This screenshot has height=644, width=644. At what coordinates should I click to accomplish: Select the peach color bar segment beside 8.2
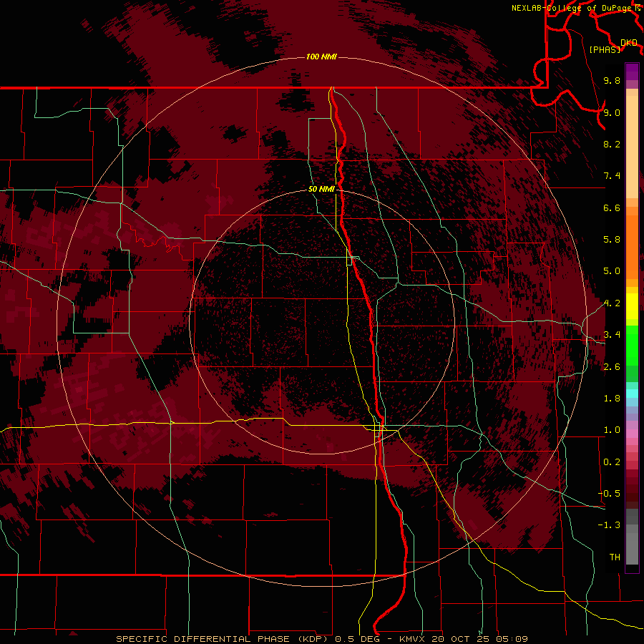[x=632, y=147]
